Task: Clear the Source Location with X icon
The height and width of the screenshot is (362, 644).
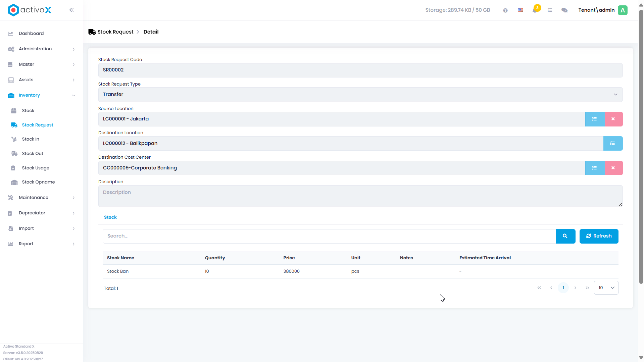Action: [613, 119]
